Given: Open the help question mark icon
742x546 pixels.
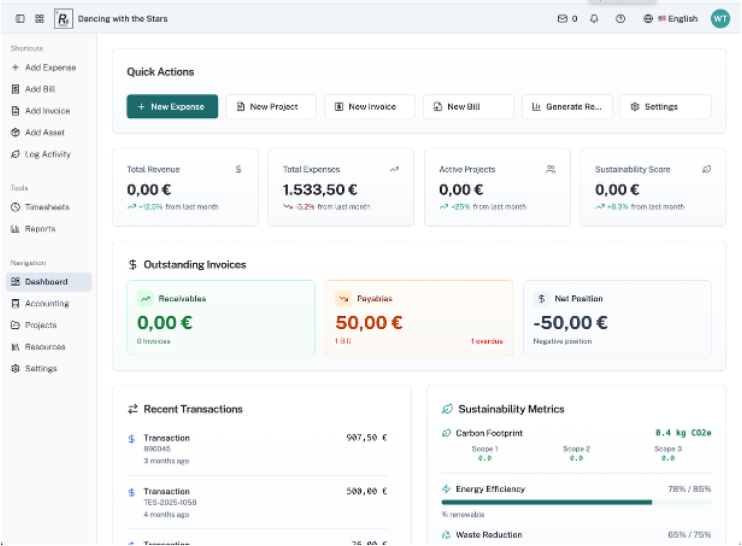Looking at the screenshot, I should pyautogui.click(x=621, y=18).
